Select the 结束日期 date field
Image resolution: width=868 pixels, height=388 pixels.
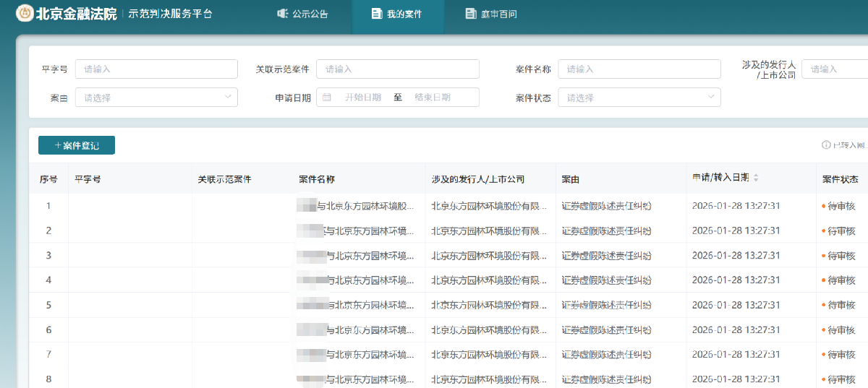click(433, 97)
